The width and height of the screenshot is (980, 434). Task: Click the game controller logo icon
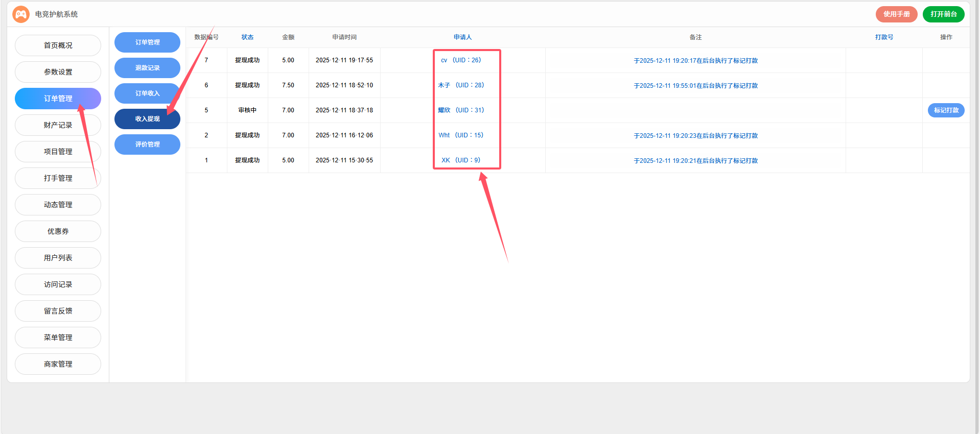coord(21,14)
